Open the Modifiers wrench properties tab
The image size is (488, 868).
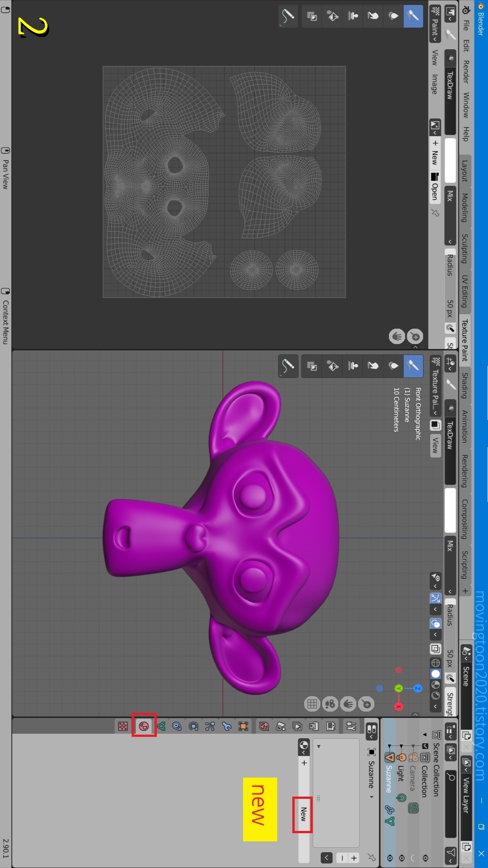coord(227,726)
